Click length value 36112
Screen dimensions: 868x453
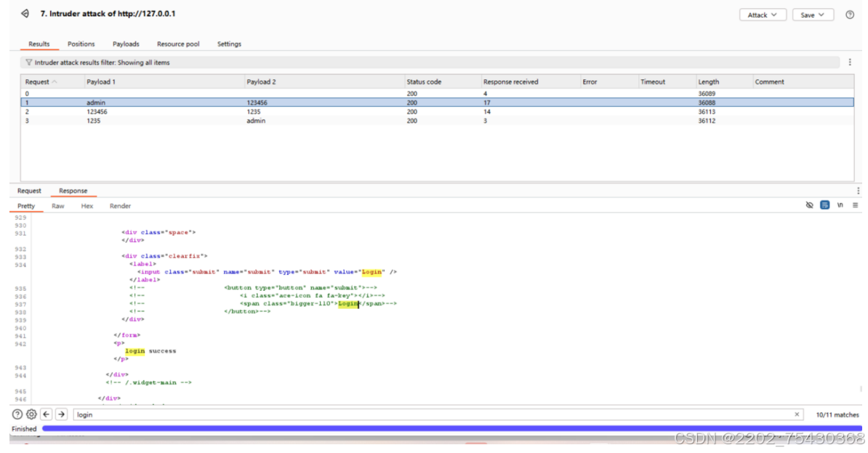pyautogui.click(x=707, y=121)
